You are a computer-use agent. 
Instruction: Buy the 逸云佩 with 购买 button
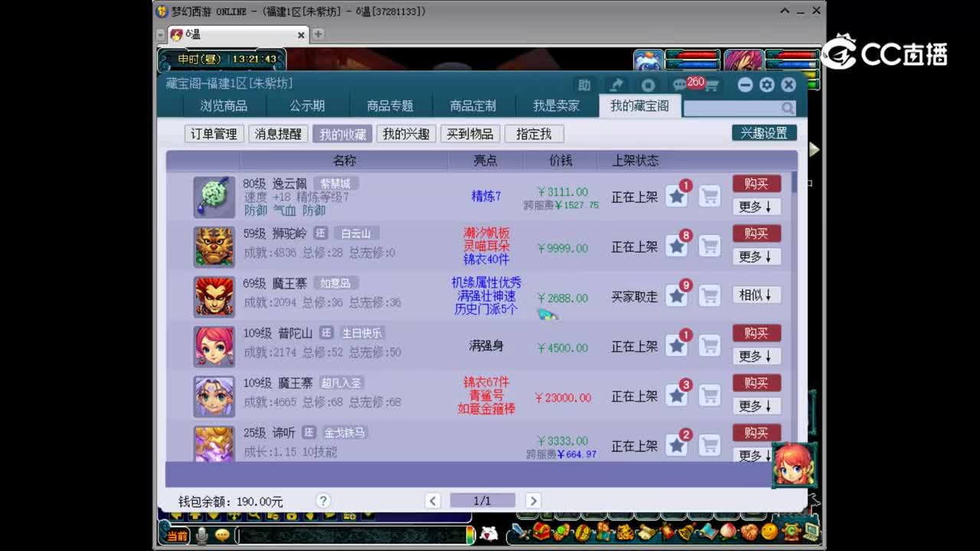coord(756,184)
